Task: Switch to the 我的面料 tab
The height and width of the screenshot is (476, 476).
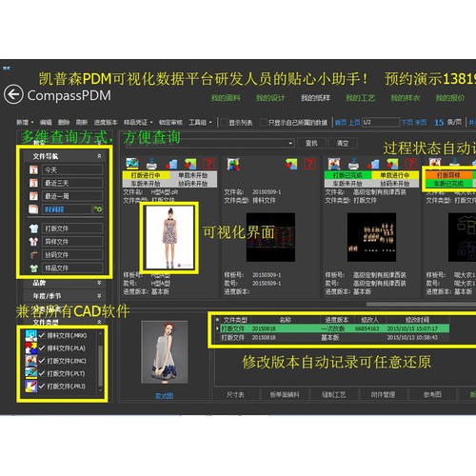Action: (226, 98)
